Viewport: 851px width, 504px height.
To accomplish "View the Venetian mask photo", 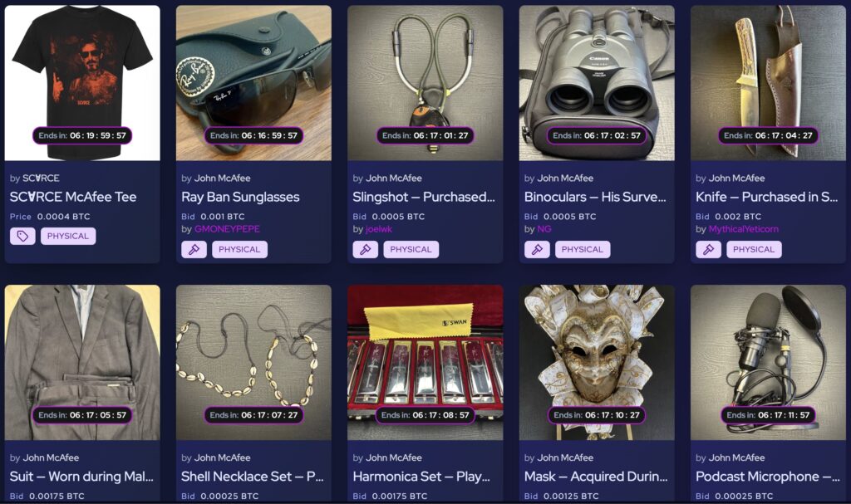I will click(x=597, y=362).
